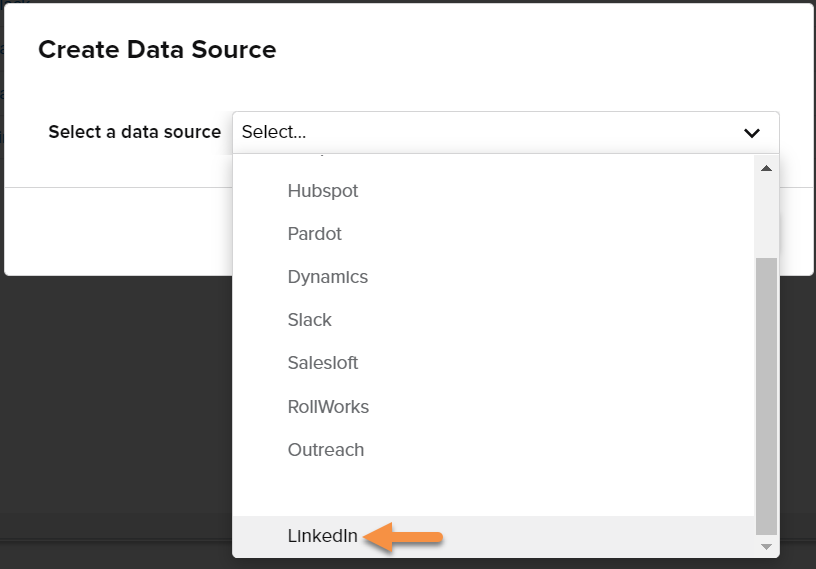
Task: Click the scrollbar down arrow
Action: coord(766,547)
